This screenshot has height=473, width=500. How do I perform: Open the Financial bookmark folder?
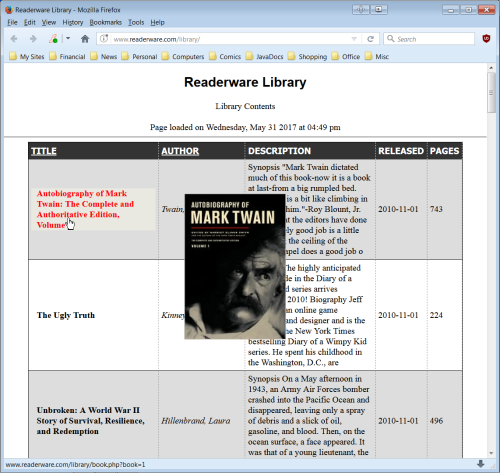68,56
